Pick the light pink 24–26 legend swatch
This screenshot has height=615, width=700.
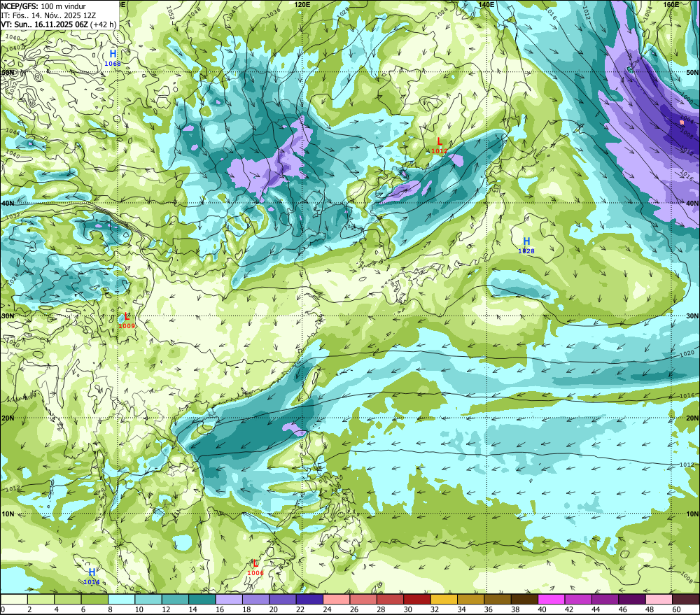[x=337, y=599]
